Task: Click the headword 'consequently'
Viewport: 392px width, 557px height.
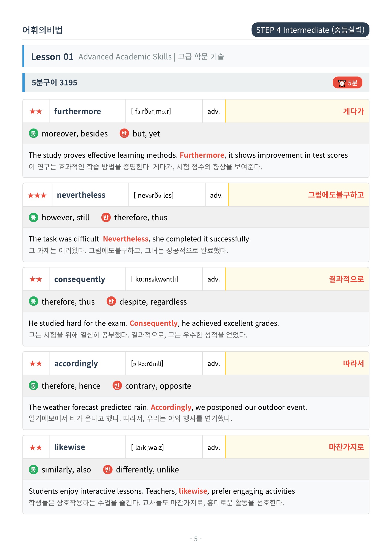Action: click(80, 279)
